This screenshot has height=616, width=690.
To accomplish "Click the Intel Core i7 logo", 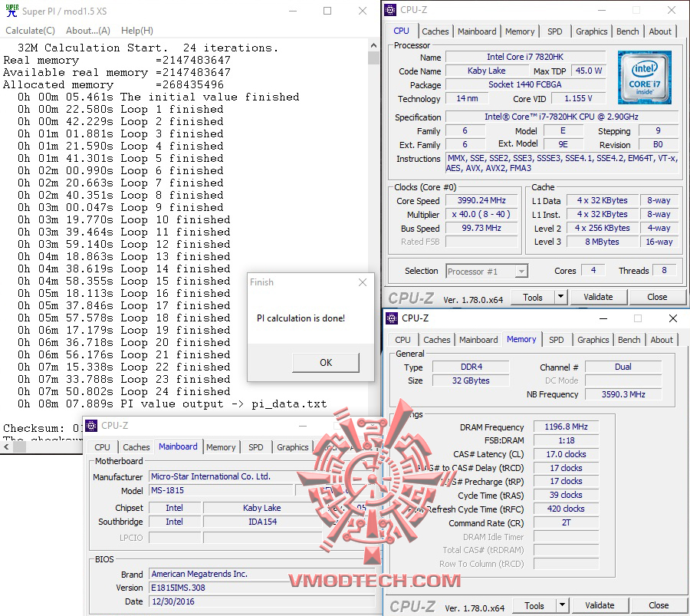I will [x=644, y=77].
